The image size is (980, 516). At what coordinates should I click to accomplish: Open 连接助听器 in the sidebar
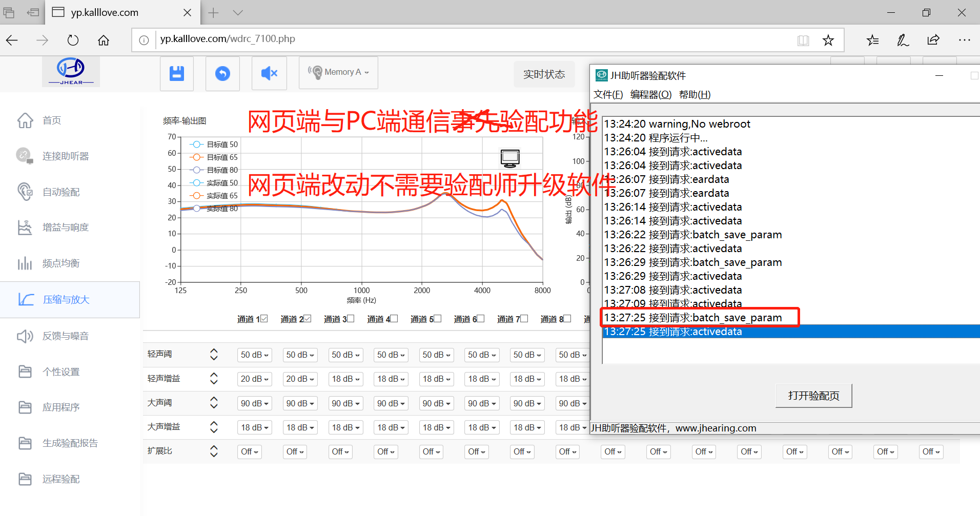tap(65, 156)
